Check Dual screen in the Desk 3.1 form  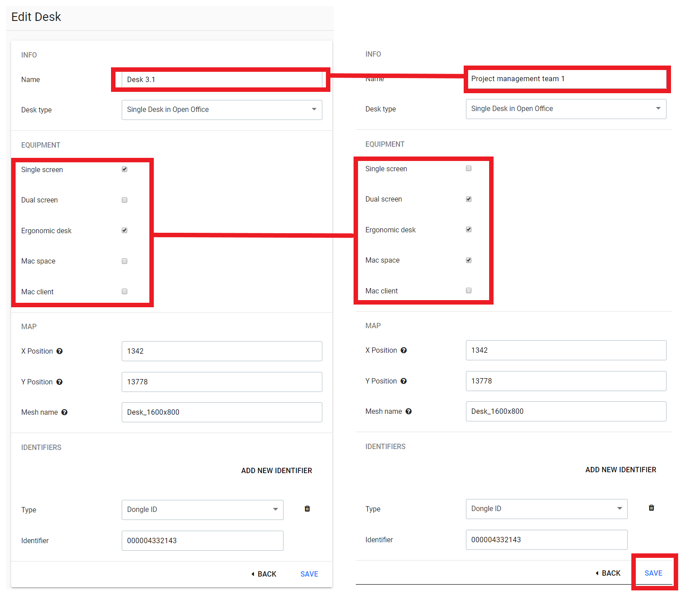[124, 200]
